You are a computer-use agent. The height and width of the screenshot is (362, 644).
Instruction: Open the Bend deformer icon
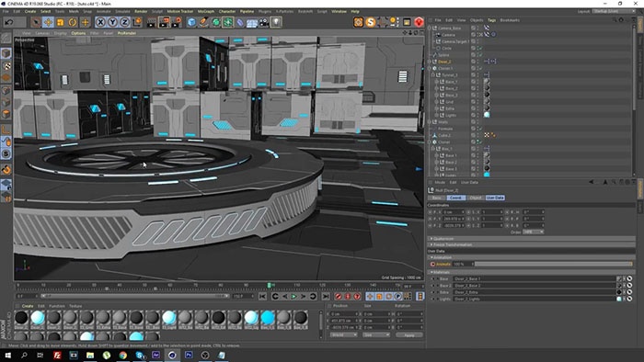pos(240,22)
